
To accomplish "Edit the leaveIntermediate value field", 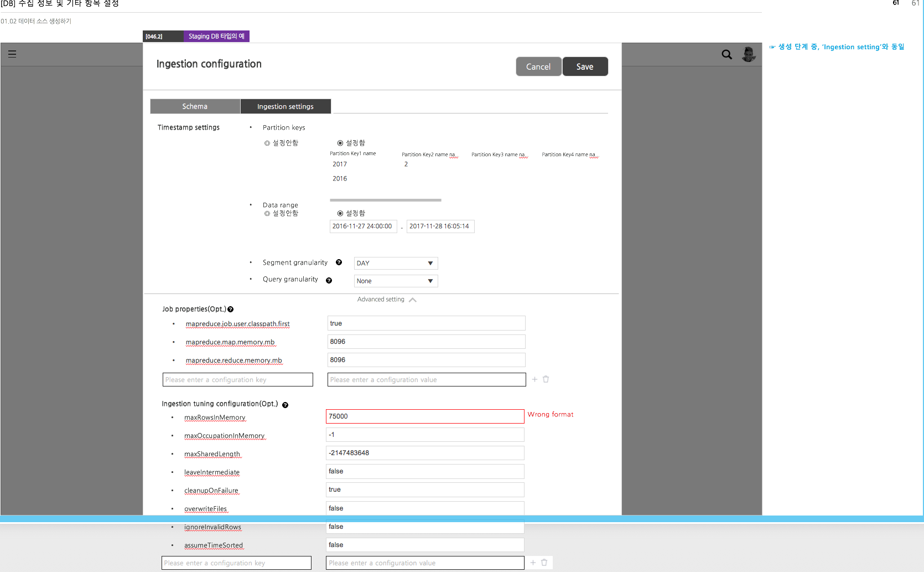I will click(x=425, y=471).
